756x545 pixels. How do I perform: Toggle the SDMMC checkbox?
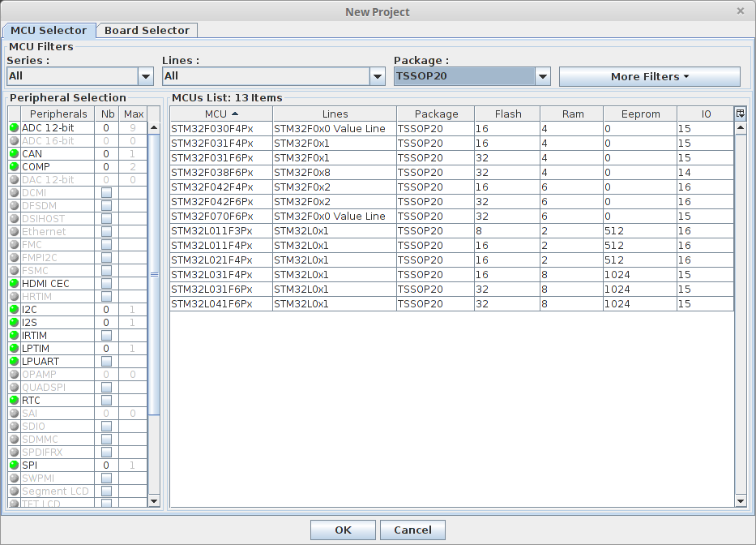click(x=107, y=440)
